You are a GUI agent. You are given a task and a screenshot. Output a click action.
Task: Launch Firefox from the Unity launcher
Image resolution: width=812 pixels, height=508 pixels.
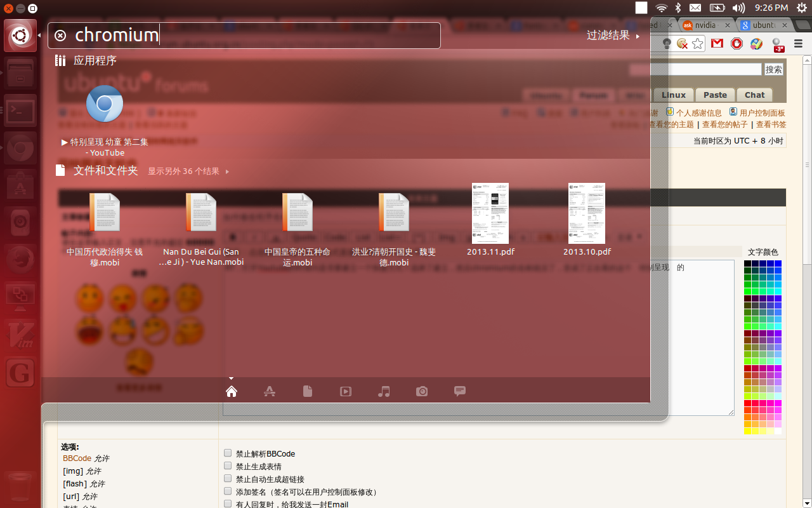pyautogui.click(x=20, y=259)
